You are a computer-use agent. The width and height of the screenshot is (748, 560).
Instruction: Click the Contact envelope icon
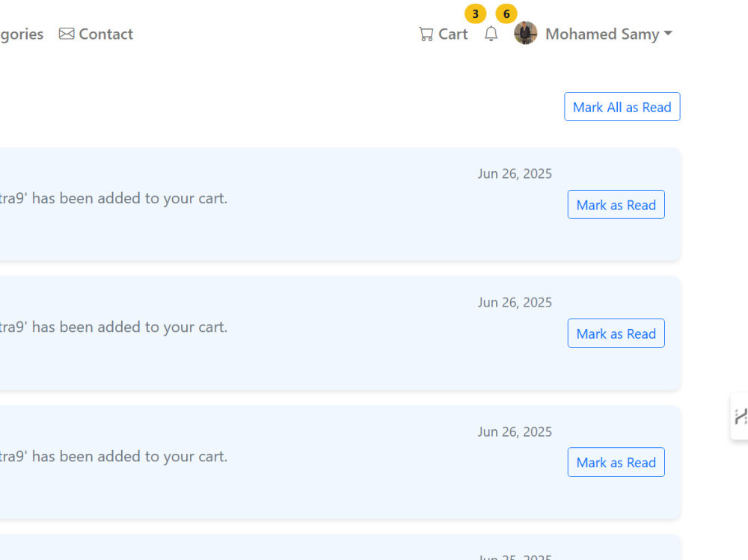coord(67,34)
